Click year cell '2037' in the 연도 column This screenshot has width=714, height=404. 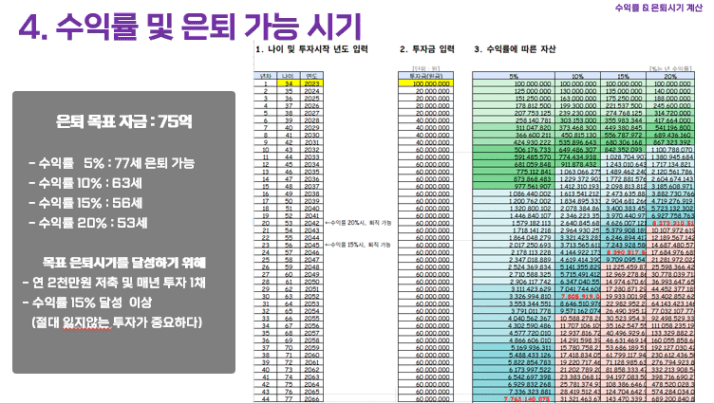(312, 186)
